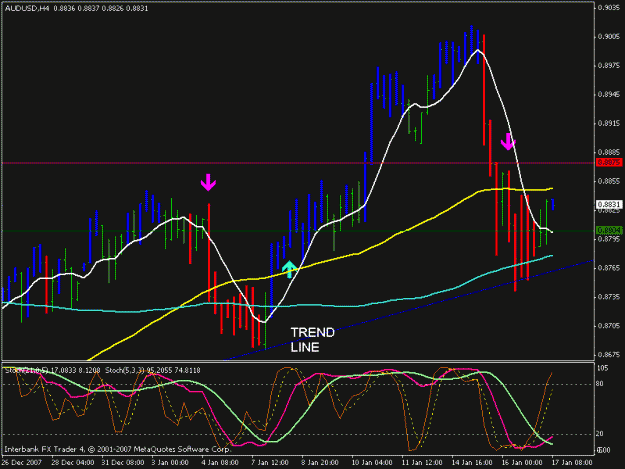Click the 0.8735 price axis label
The image size is (625, 469).
[x=609, y=297]
